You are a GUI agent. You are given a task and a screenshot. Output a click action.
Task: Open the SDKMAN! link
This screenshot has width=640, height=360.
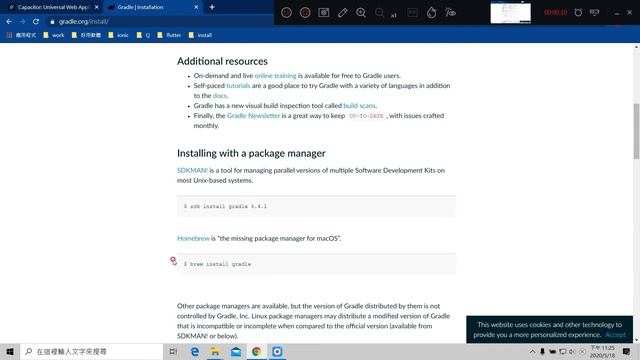(192, 170)
